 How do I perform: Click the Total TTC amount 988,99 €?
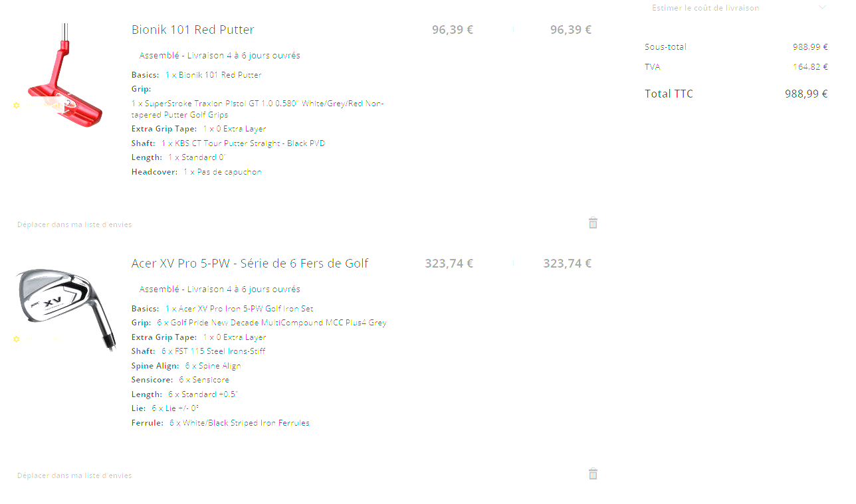point(805,94)
